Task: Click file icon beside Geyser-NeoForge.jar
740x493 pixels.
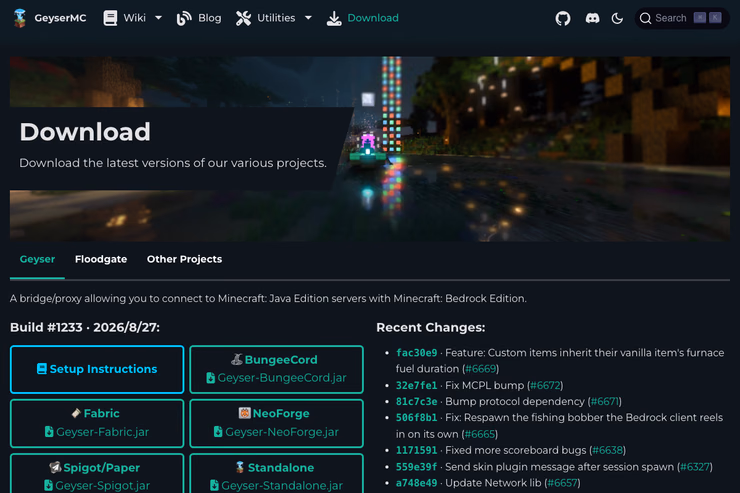Action: click(218, 432)
